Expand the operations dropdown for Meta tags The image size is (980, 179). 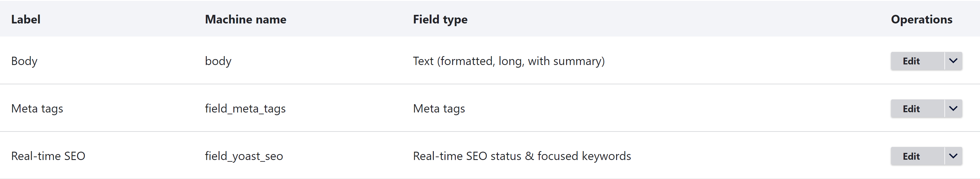tap(953, 109)
